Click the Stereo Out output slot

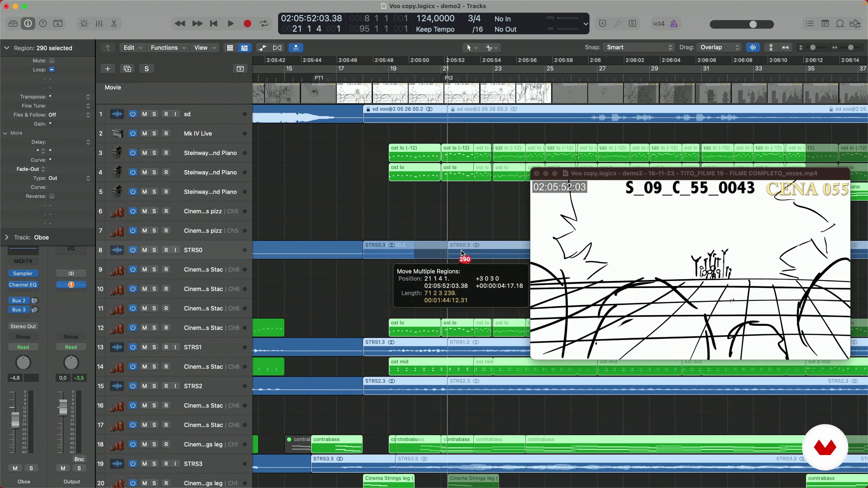tap(23, 326)
